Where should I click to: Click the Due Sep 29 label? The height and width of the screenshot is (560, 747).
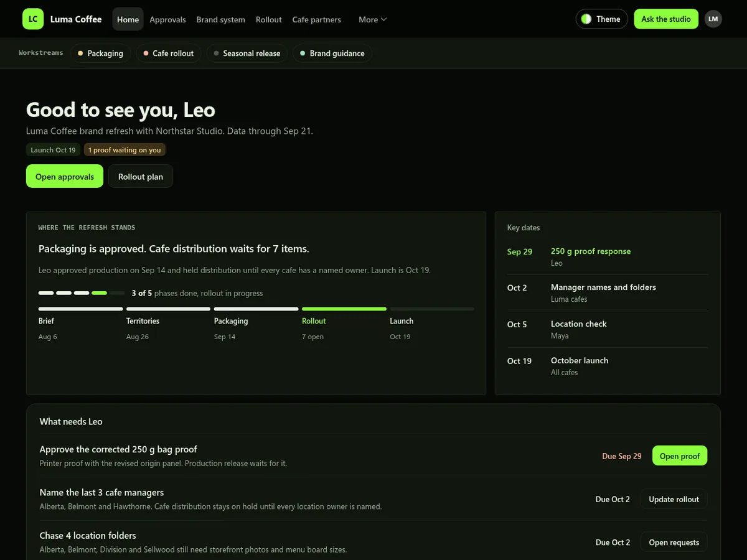pyautogui.click(x=622, y=456)
